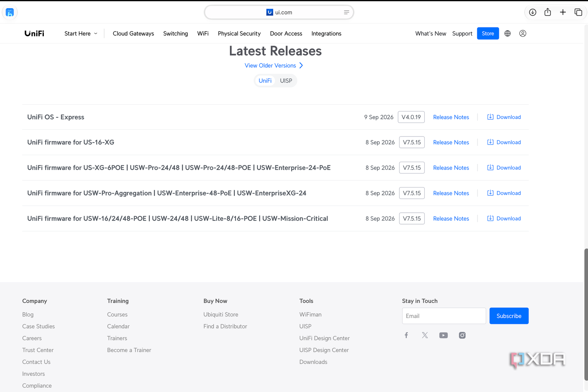Click the blue app icon at top left
588x392 pixels.
(x=10, y=12)
